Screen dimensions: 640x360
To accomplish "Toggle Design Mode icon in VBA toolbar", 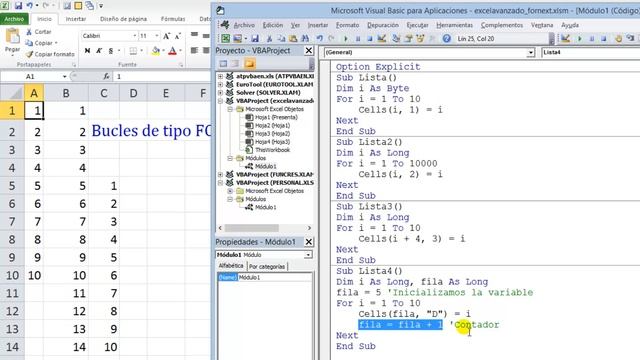I will (382, 38).
